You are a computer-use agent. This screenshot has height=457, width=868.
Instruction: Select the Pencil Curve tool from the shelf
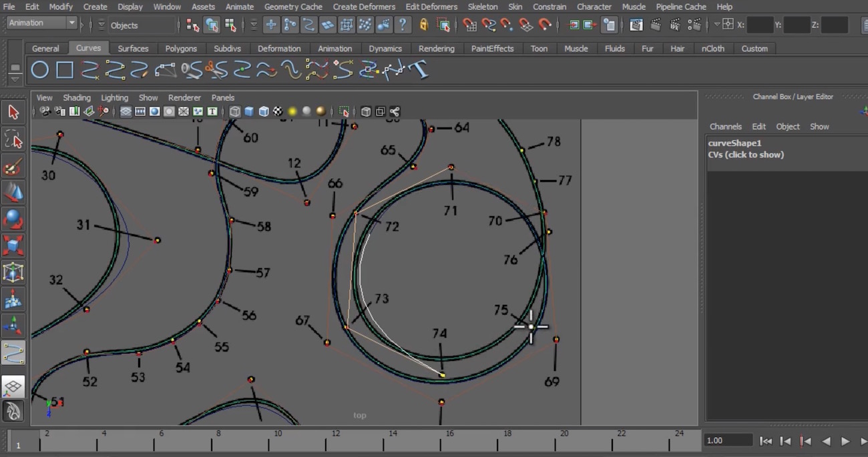tap(141, 69)
